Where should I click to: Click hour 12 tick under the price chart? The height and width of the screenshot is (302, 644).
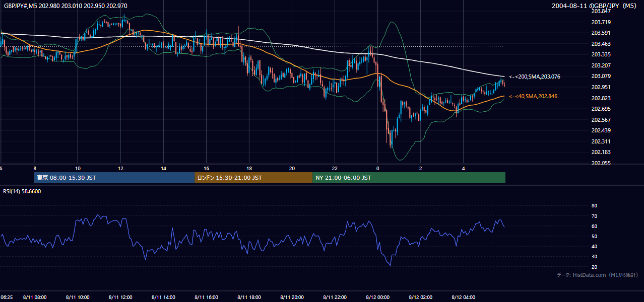[120, 168]
